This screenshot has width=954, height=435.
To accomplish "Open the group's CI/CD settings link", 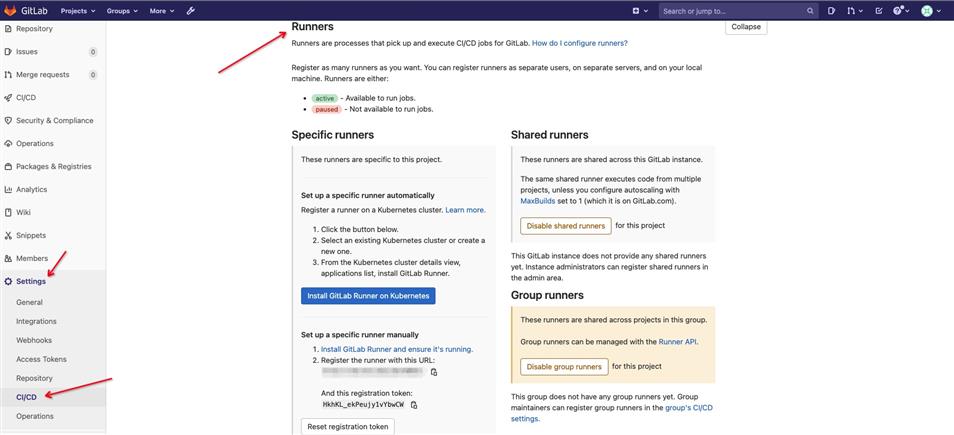I will (612, 413).
